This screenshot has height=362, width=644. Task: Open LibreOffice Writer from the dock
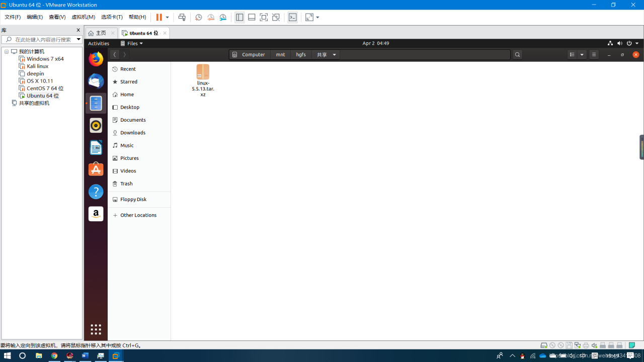(96, 147)
